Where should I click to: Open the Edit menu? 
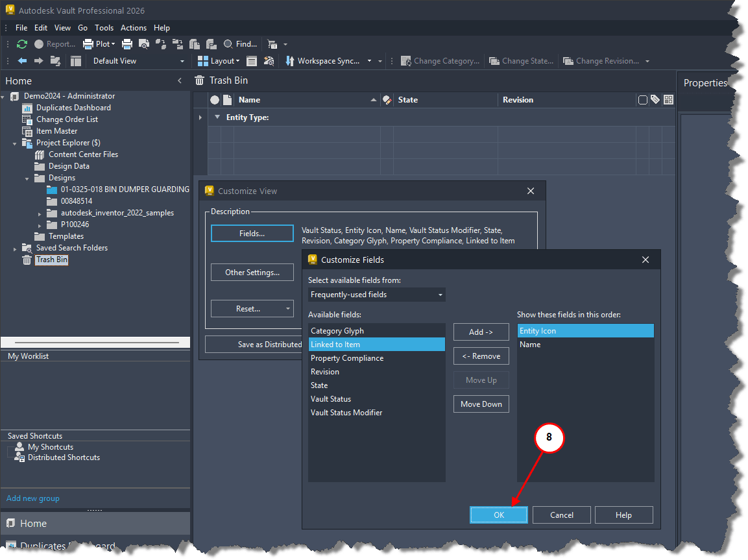41,28
